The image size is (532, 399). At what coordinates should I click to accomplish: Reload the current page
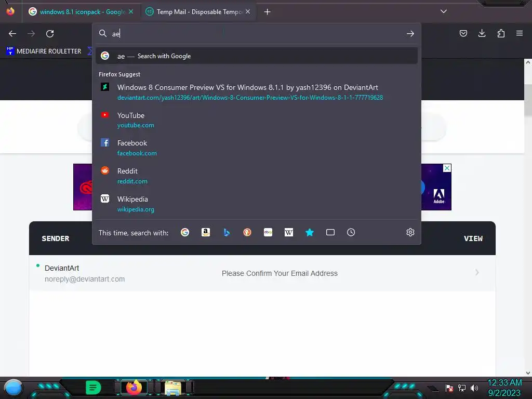click(x=50, y=34)
